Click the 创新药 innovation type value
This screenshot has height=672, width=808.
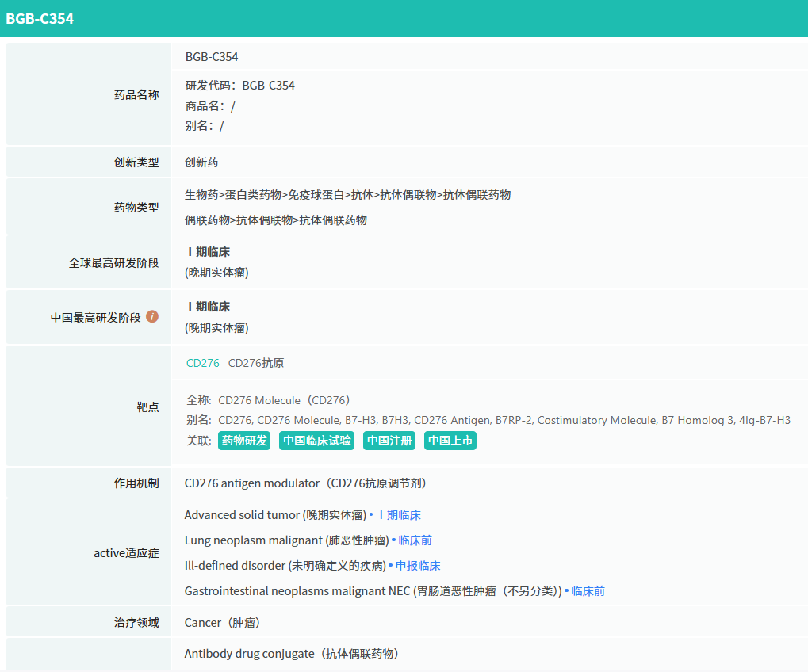click(x=201, y=162)
